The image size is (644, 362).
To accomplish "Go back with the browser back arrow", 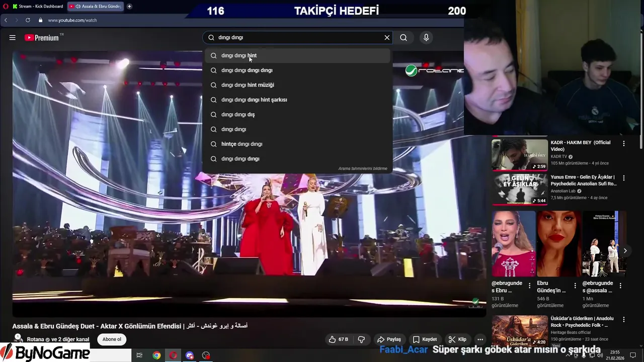I will point(6,20).
